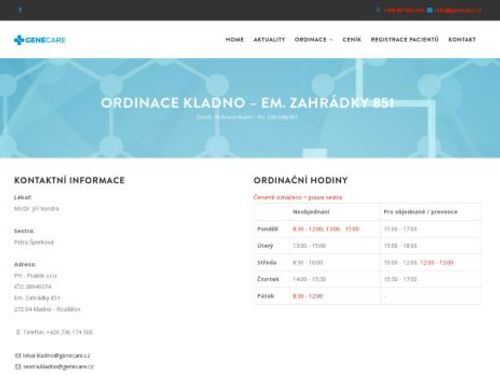Viewport: 500px width, 375px height.
Task: Expand the ORDINACE dropdown arrow
Action: point(331,40)
